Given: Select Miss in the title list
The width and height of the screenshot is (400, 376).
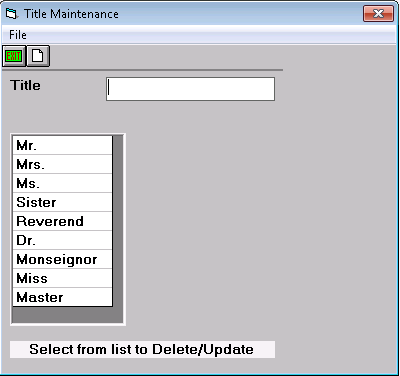Looking at the screenshot, I should point(63,278).
